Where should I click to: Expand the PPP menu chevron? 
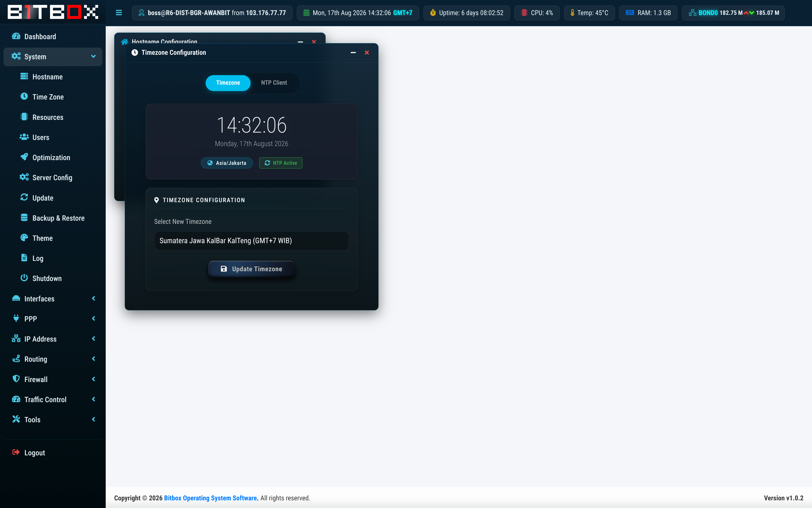click(x=94, y=319)
